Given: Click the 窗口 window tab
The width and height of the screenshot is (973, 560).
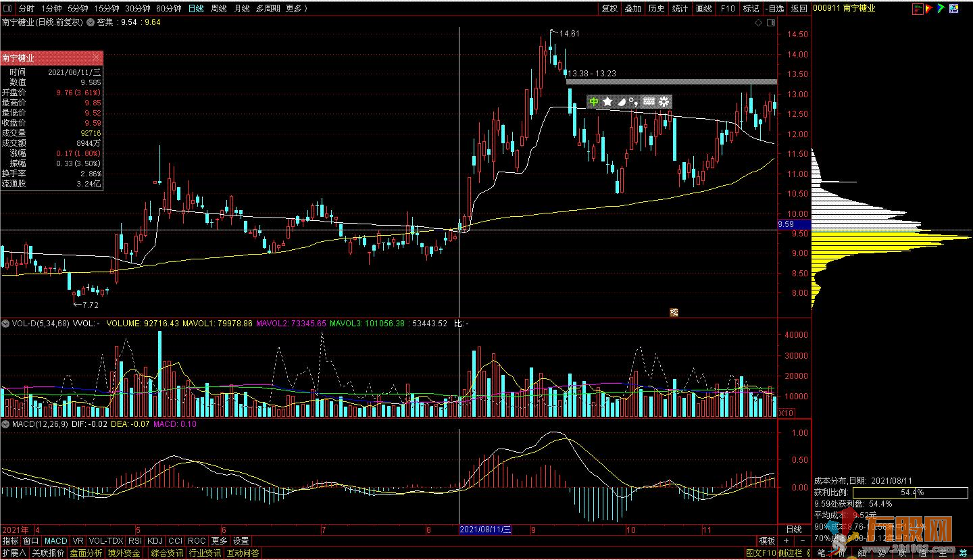Looking at the screenshot, I should (31, 541).
